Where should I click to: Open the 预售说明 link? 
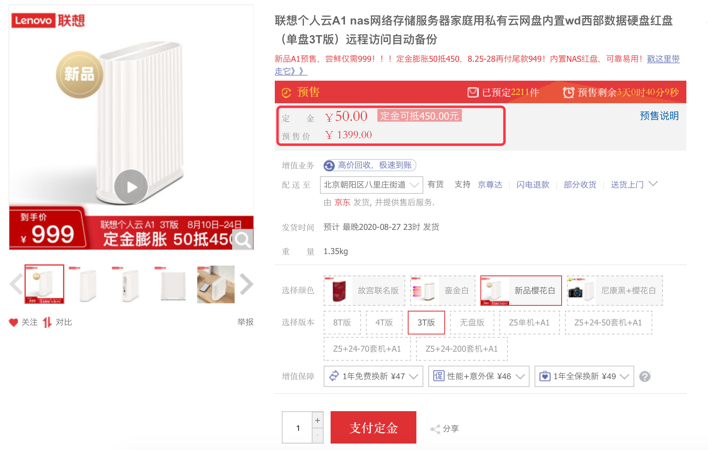(659, 116)
